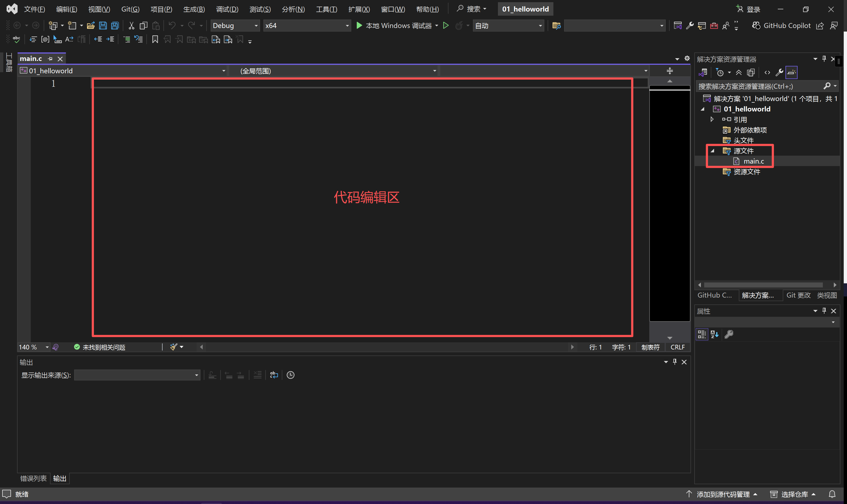Click the share icon beside Copilot
This screenshot has height=504, width=847.
coord(820,26)
